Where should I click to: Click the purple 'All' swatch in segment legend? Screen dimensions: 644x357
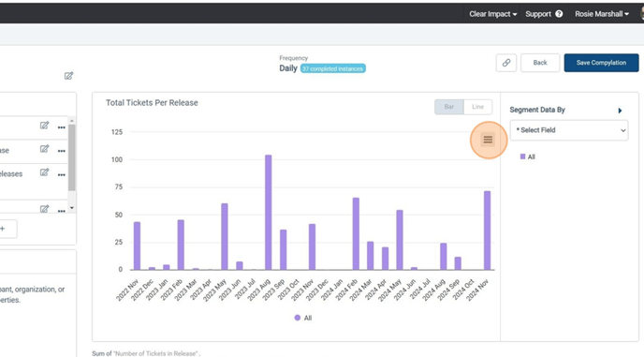pyautogui.click(x=523, y=156)
